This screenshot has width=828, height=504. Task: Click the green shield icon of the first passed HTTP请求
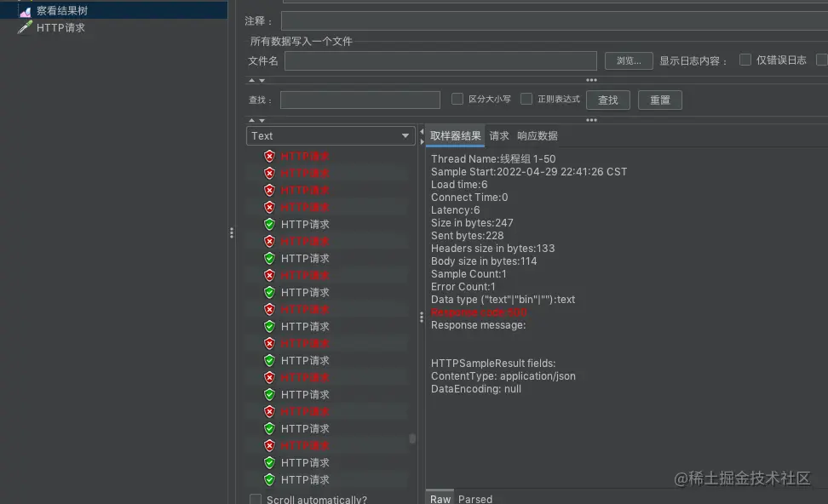[x=269, y=224]
